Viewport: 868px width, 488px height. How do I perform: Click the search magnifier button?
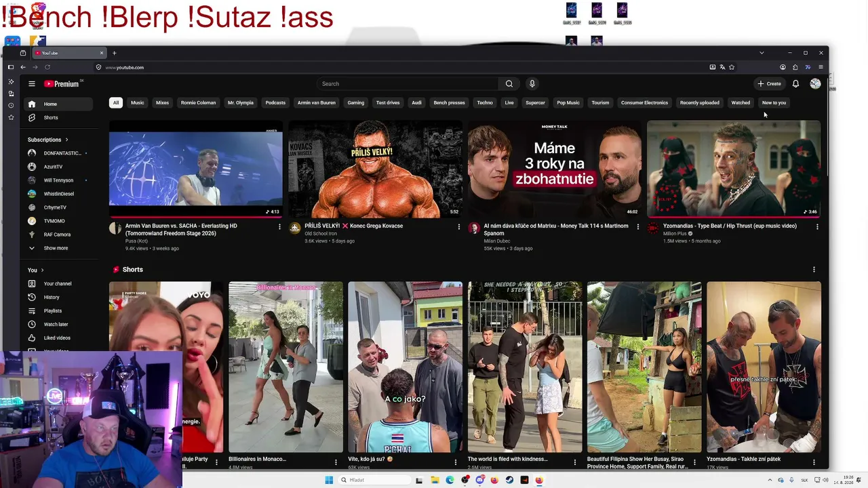509,84
